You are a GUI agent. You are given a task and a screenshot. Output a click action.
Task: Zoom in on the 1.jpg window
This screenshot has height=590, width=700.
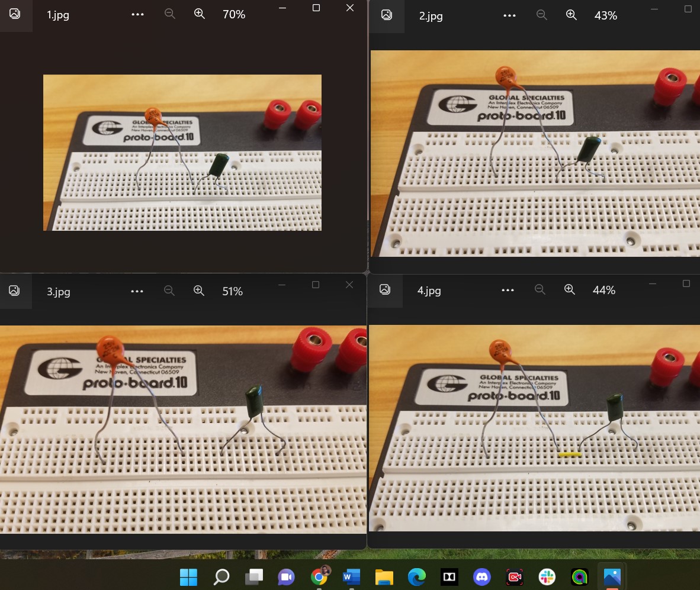[199, 14]
